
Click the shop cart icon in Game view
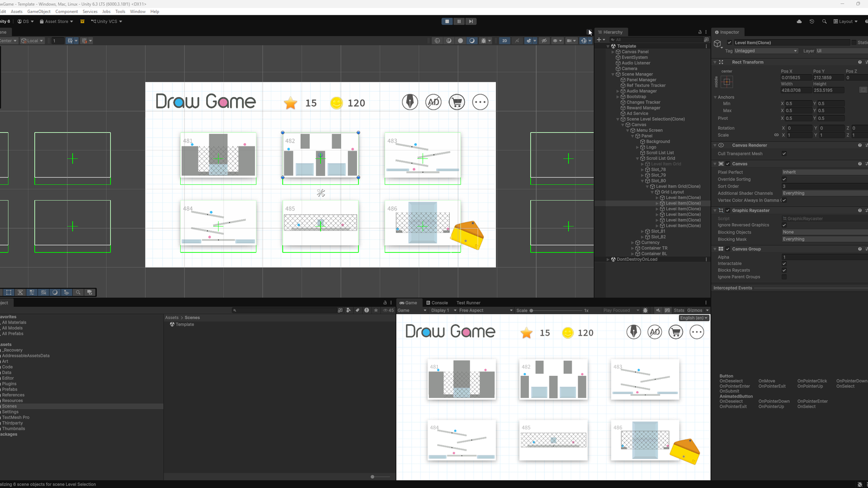[675, 332]
